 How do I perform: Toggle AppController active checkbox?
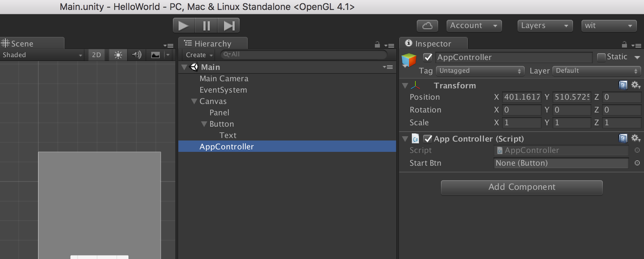coord(428,57)
